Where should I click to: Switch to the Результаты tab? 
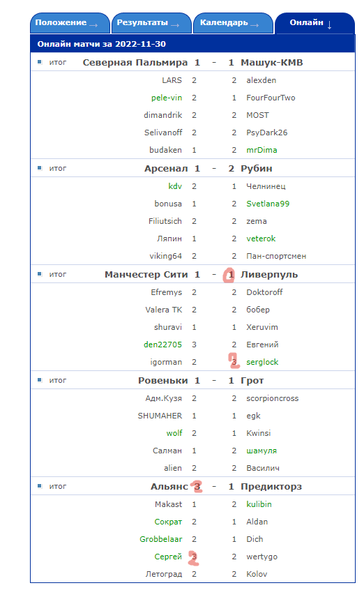tap(151, 23)
